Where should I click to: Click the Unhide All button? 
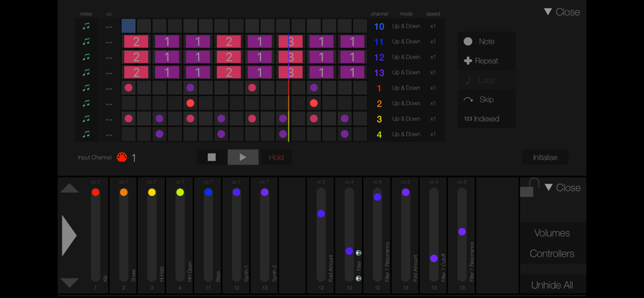click(x=552, y=285)
